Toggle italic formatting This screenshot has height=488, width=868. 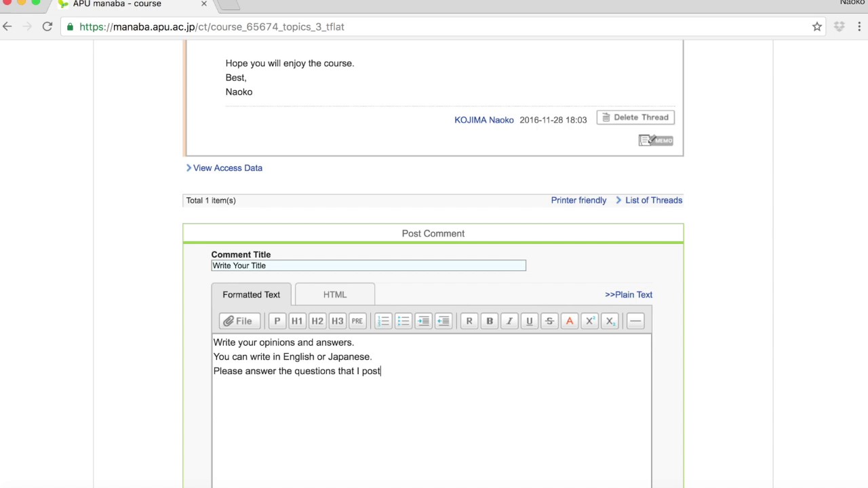tap(509, 321)
